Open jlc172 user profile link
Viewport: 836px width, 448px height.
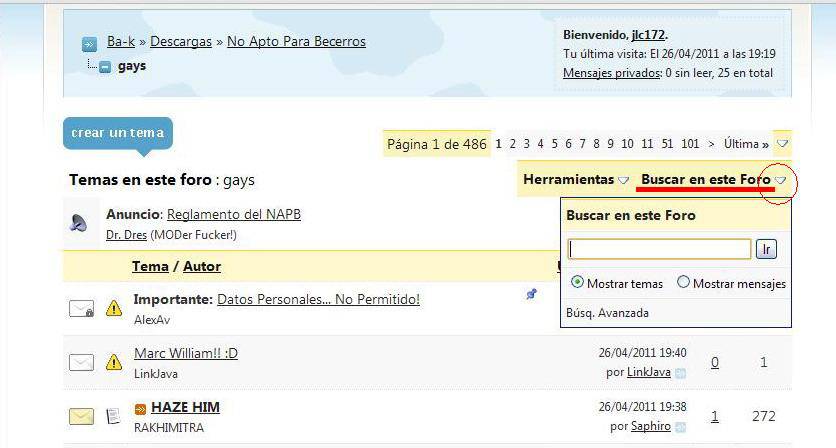point(648,35)
